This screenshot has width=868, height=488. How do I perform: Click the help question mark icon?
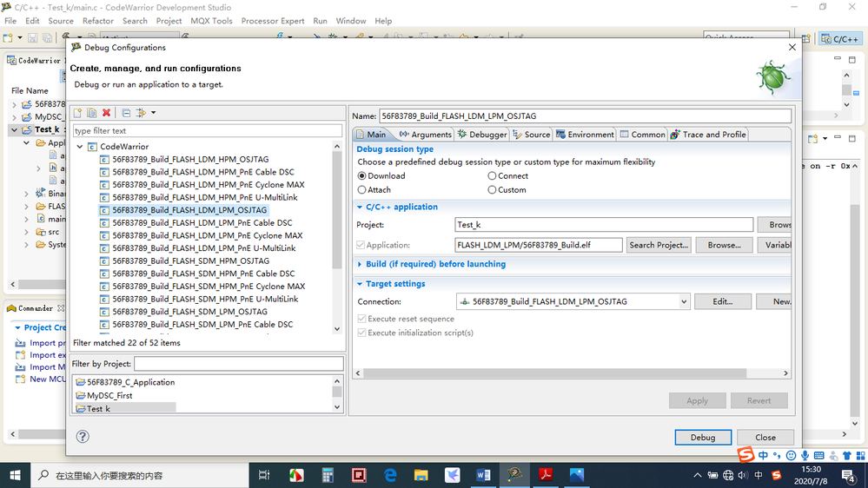pyautogui.click(x=83, y=437)
